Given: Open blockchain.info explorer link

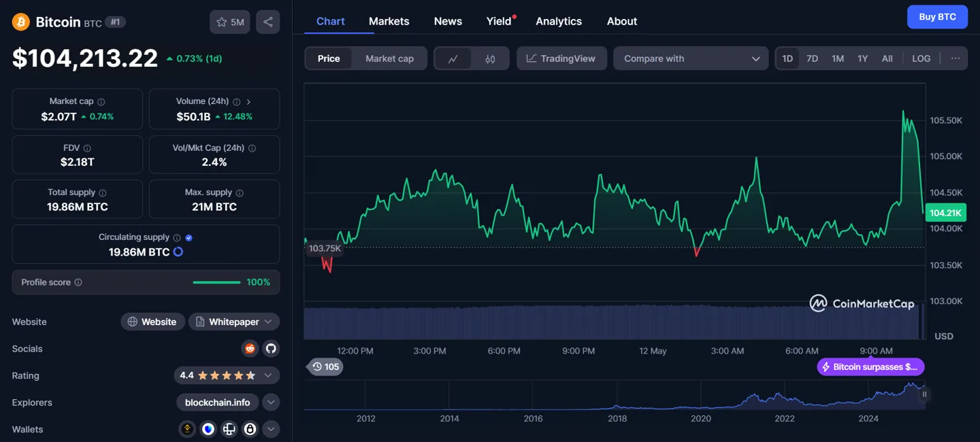Looking at the screenshot, I should pyautogui.click(x=218, y=403).
